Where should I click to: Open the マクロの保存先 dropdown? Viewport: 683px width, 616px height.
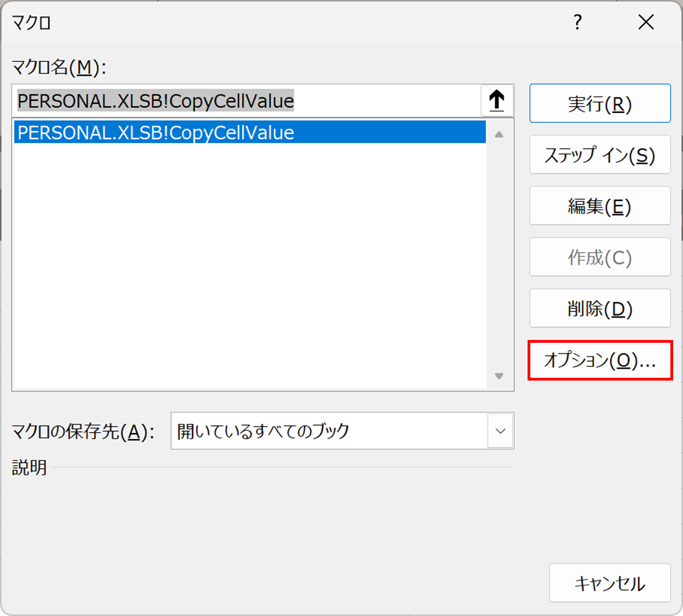[342, 431]
